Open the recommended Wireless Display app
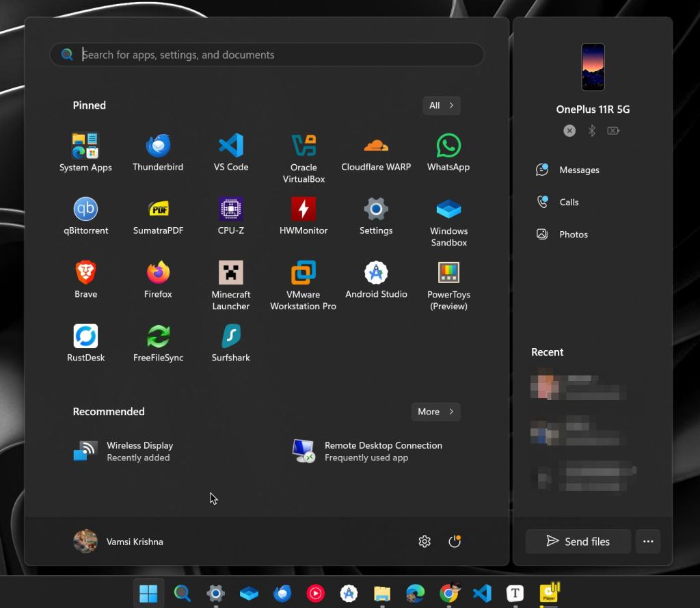This screenshot has height=608, width=700. 123,451
